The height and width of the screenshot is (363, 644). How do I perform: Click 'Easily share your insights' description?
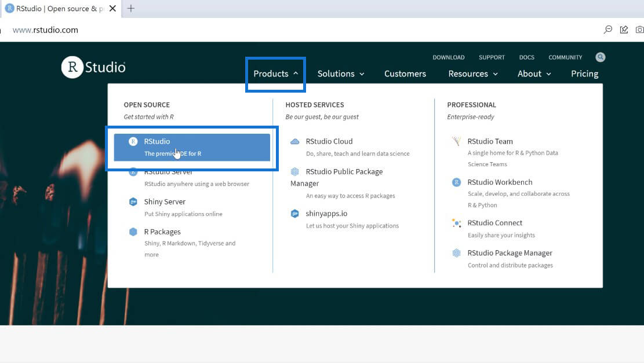click(x=501, y=236)
